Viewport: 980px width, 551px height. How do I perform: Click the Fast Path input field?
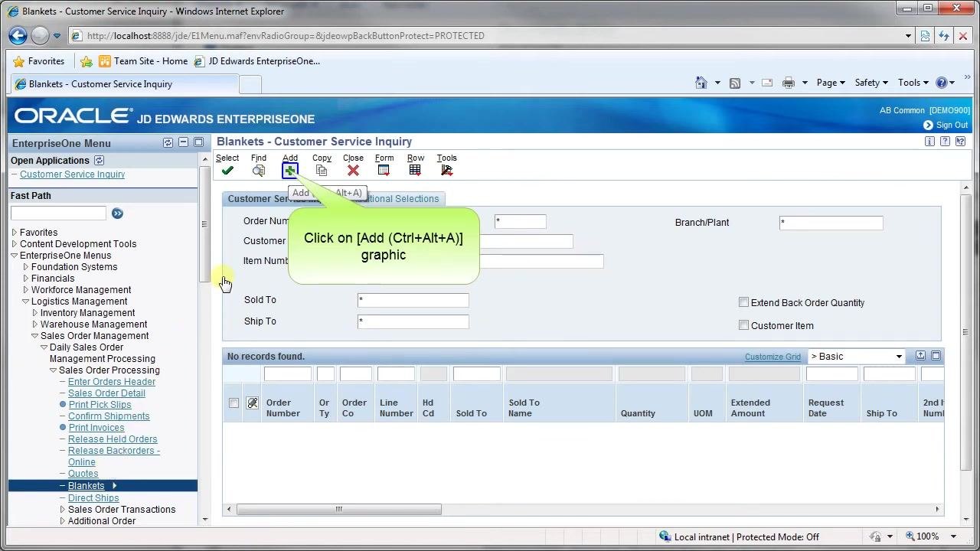coord(58,214)
